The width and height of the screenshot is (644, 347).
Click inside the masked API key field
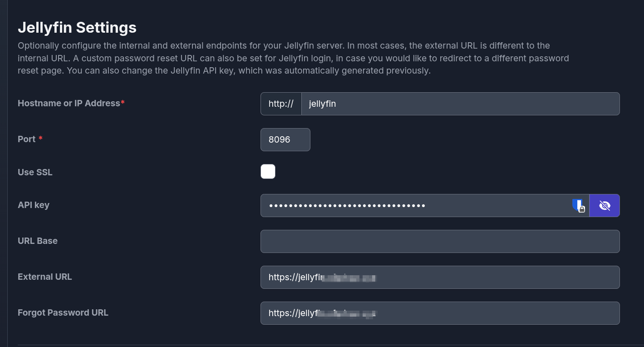point(415,206)
